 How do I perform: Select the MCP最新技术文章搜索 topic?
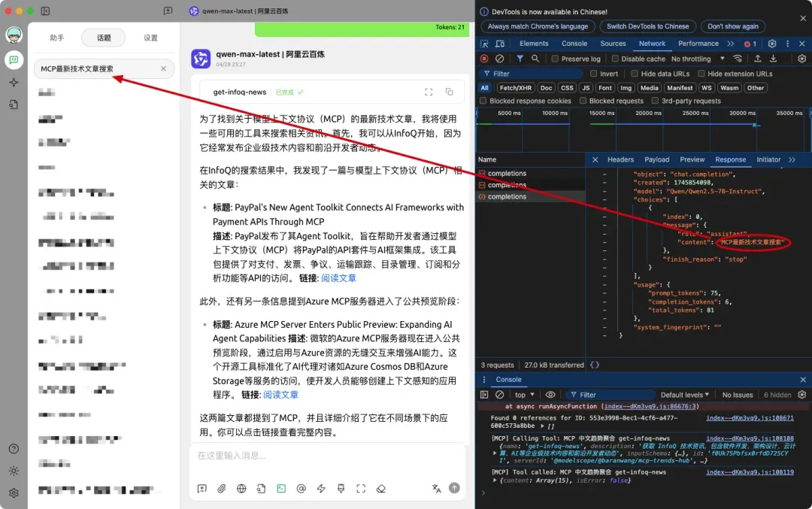104,69
